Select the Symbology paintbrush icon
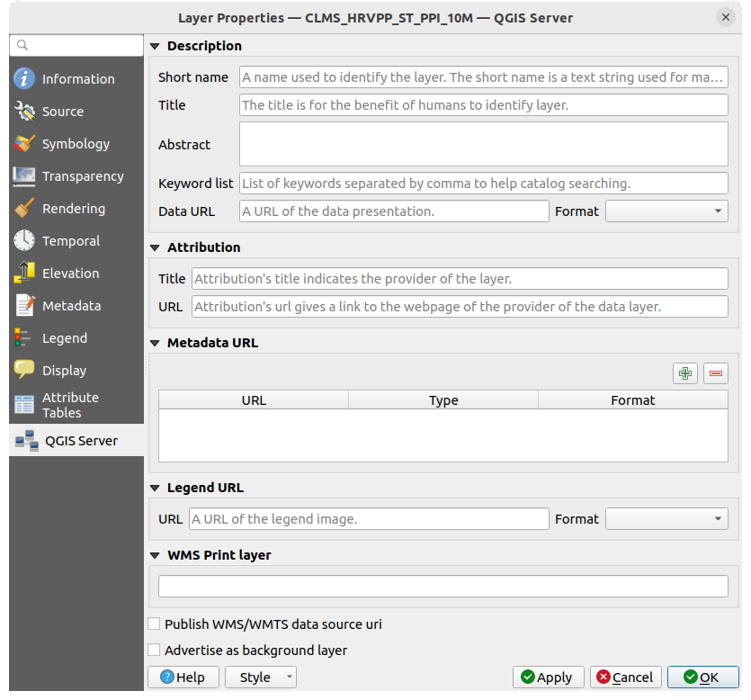The width and height of the screenshot is (751, 700). coord(24,144)
